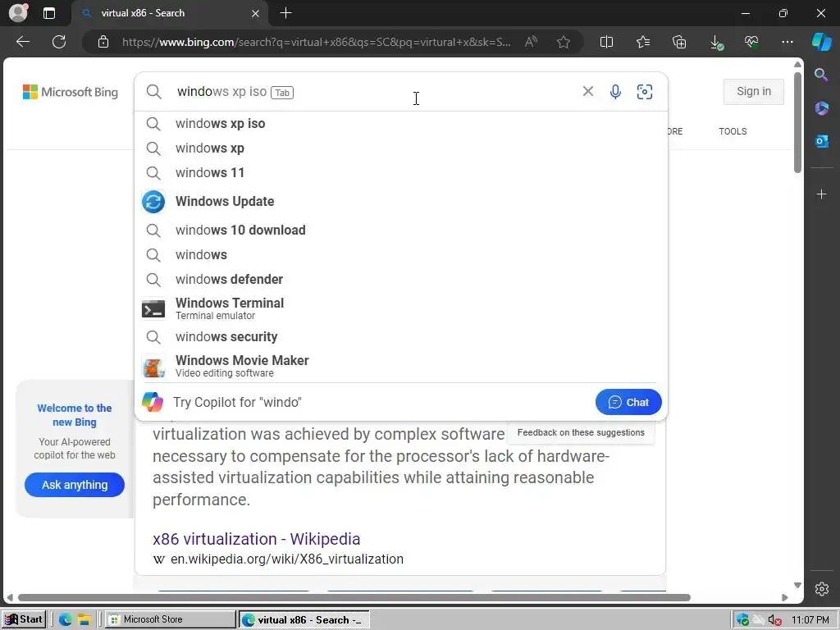Add sidebar app with plus icon
The image size is (840, 630).
click(x=822, y=194)
